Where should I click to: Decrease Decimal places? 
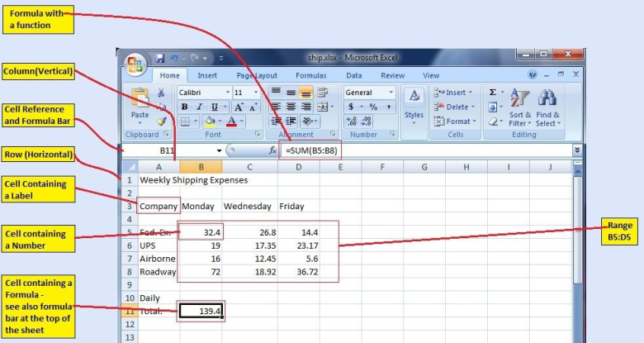367,121
